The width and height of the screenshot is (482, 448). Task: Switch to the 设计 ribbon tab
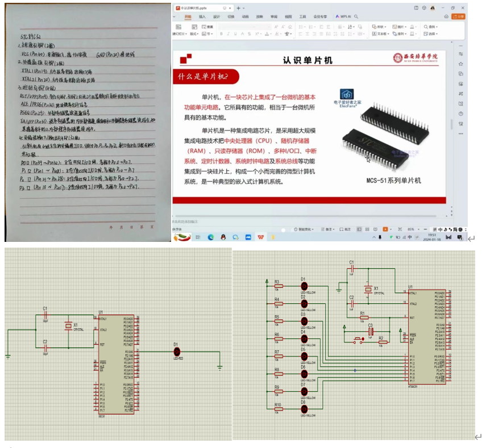tap(216, 17)
